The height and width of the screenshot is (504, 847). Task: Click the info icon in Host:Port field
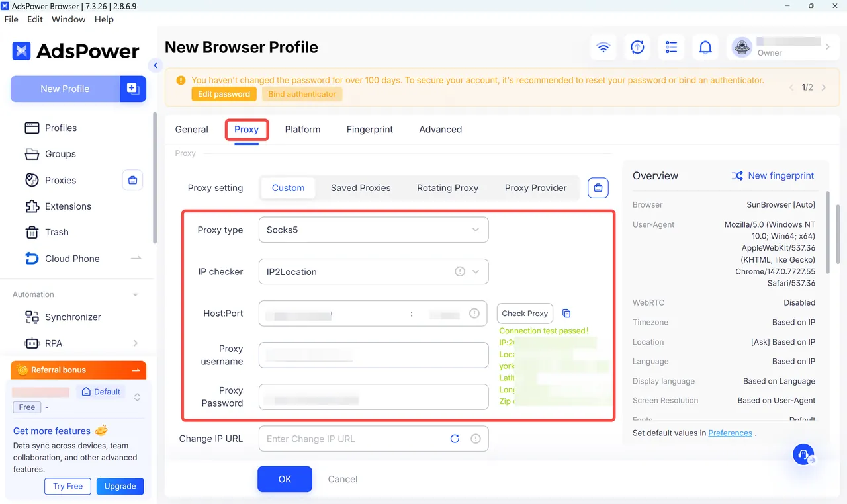click(474, 314)
